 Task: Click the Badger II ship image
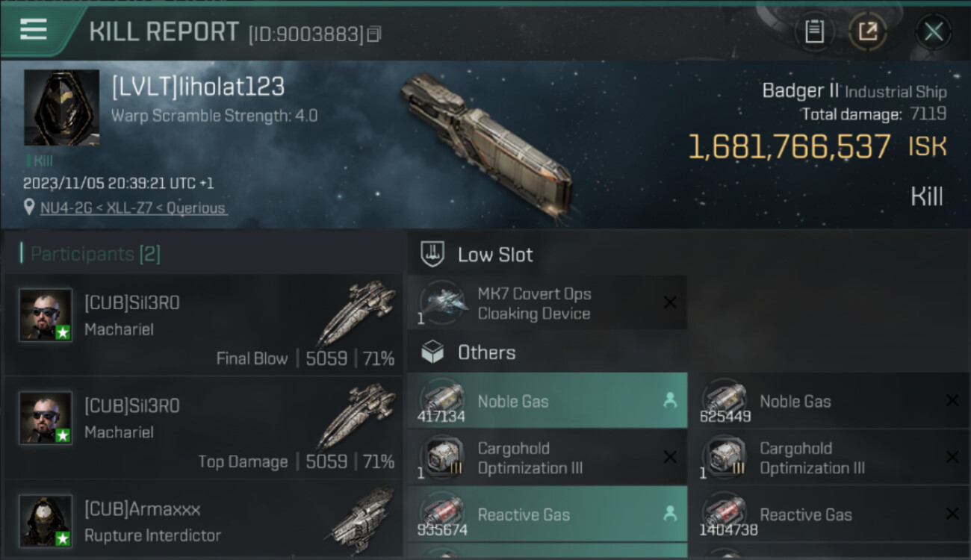click(x=487, y=145)
